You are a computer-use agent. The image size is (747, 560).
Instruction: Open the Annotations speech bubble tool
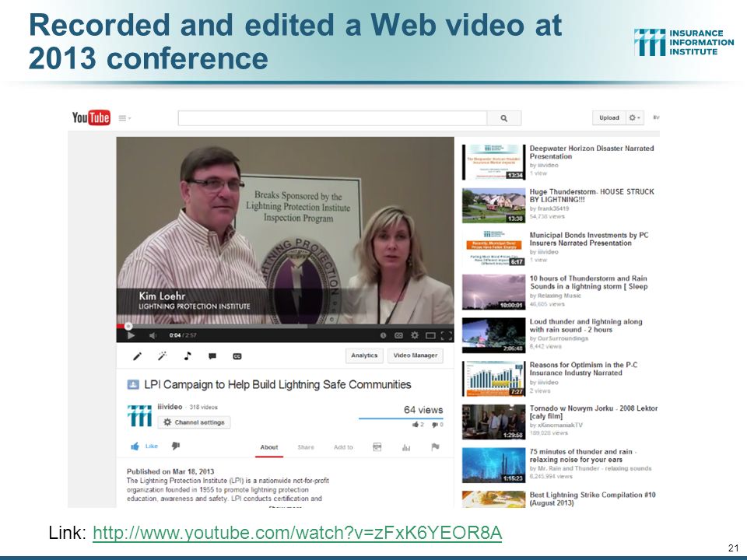pos(212,356)
